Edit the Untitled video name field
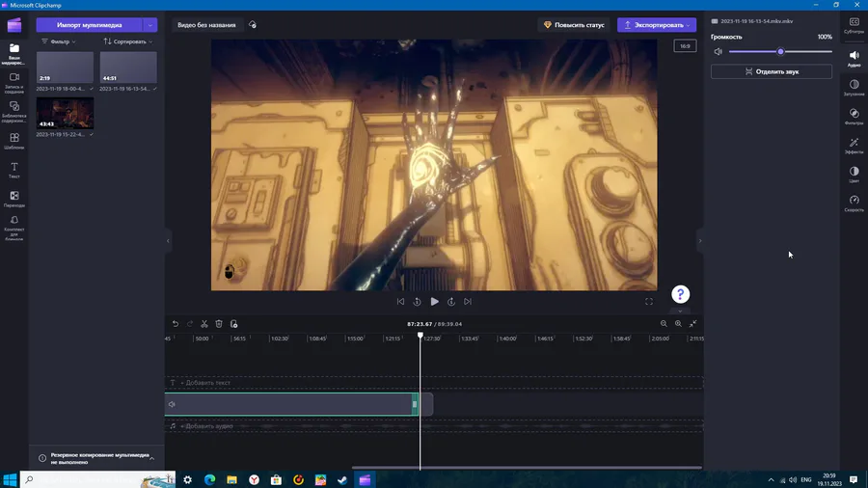868x488 pixels. 206,25
